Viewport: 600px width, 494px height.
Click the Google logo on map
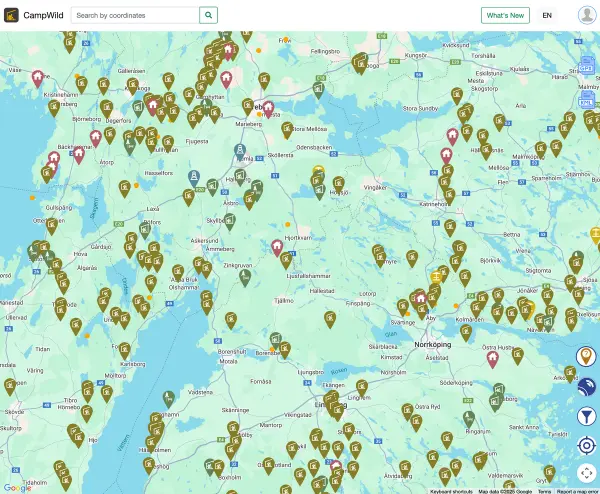coord(17,488)
